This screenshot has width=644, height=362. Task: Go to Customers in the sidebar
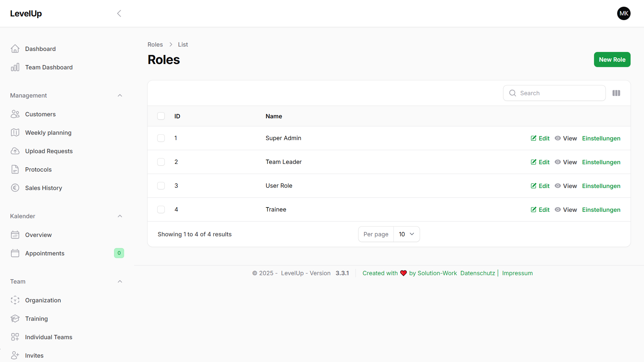pos(40,114)
